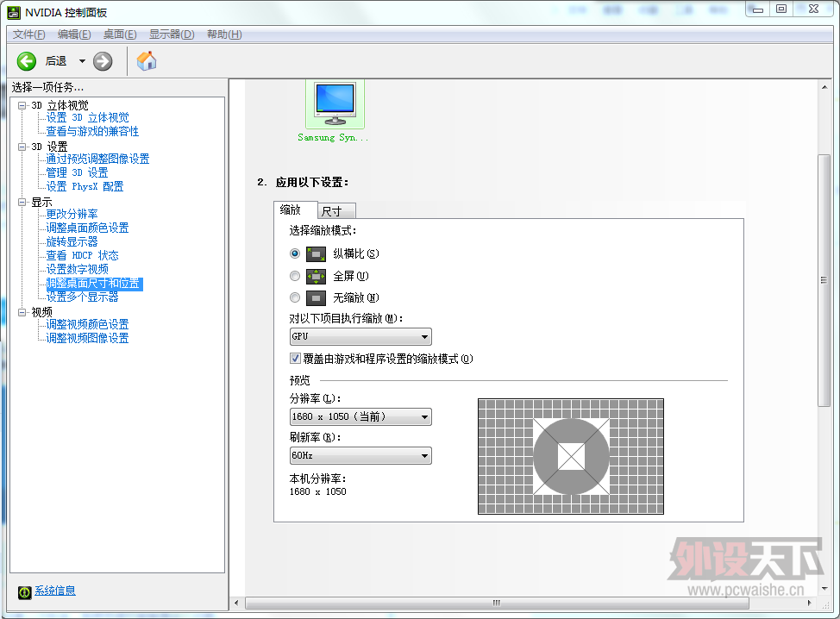Image resolution: width=840 pixels, height=619 pixels.
Task: Click the 后退 label
Action: click(x=56, y=61)
